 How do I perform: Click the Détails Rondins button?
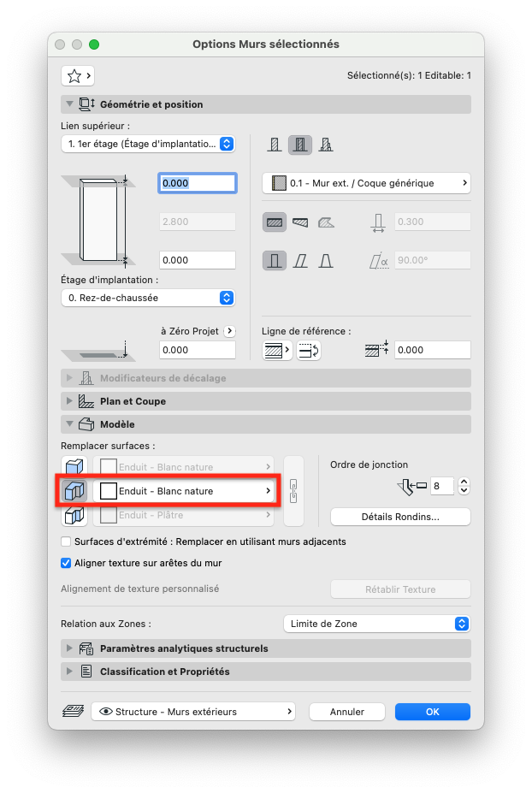click(400, 517)
